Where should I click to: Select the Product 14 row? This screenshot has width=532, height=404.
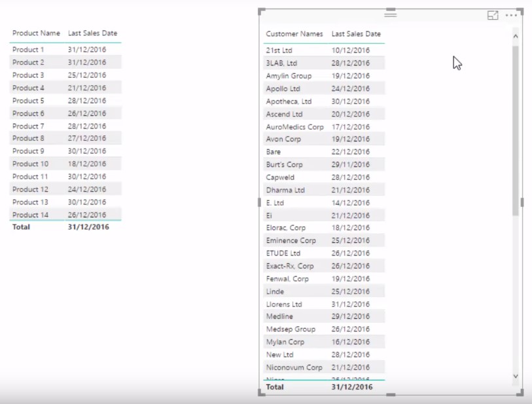click(65, 215)
